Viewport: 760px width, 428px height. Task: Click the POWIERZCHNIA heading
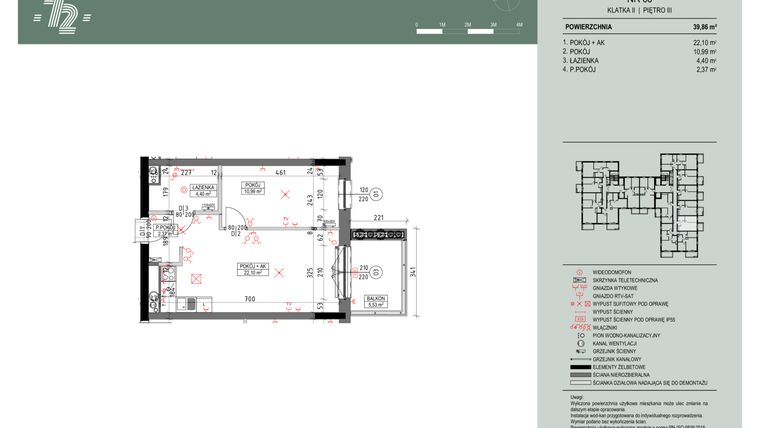588,27
